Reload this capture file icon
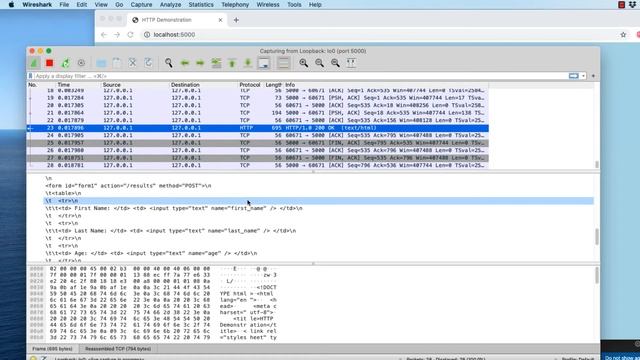The height and width of the screenshot is (360, 640). coord(148,63)
